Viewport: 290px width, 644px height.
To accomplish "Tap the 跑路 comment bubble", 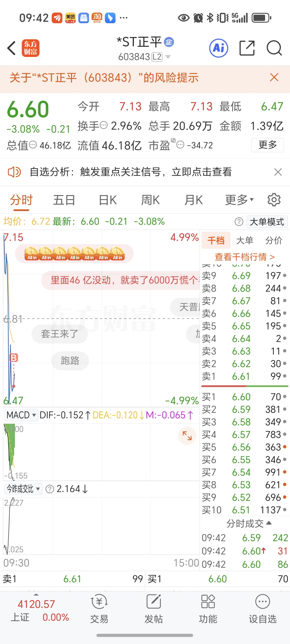I will [70, 361].
